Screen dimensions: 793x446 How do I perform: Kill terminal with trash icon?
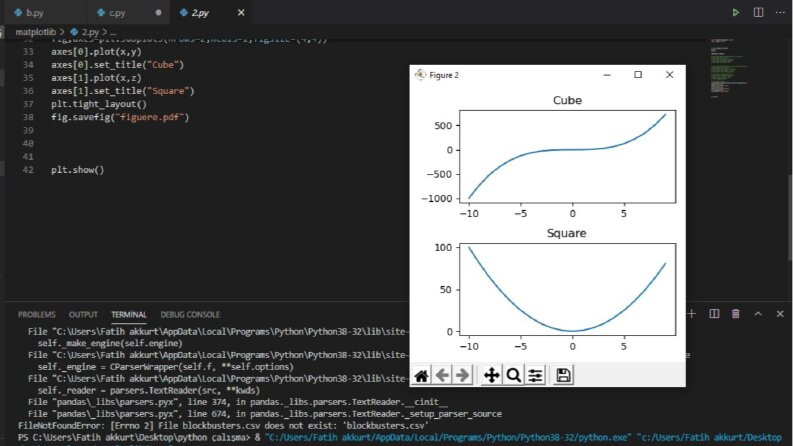tap(736, 314)
